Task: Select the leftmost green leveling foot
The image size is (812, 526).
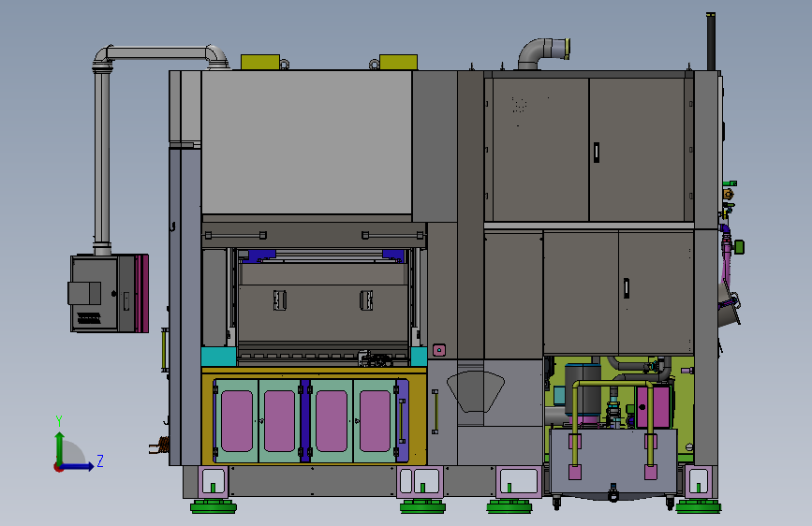Action: [x=214, y=506]
